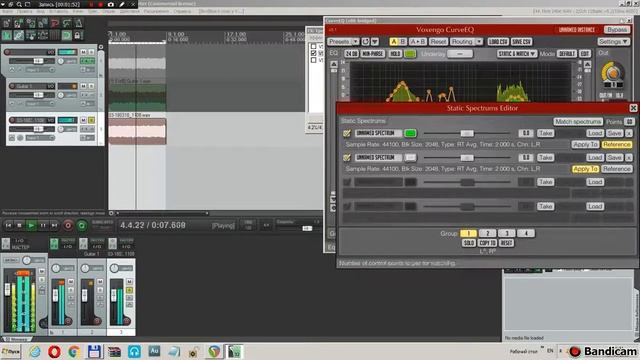The height and width of the screenshot is (360, 640).
Task: Toggle ripple editing in REAPER toolbar
Action: click(x=31, y=36)
